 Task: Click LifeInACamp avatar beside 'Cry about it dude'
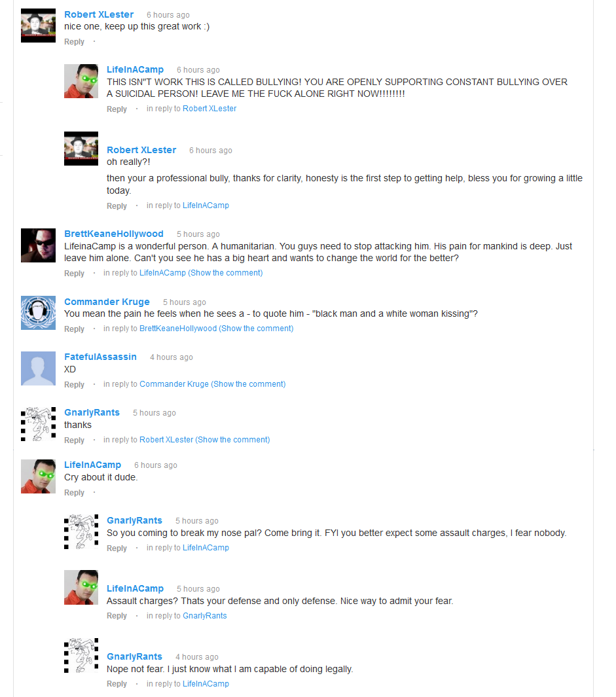click(38, 476)
